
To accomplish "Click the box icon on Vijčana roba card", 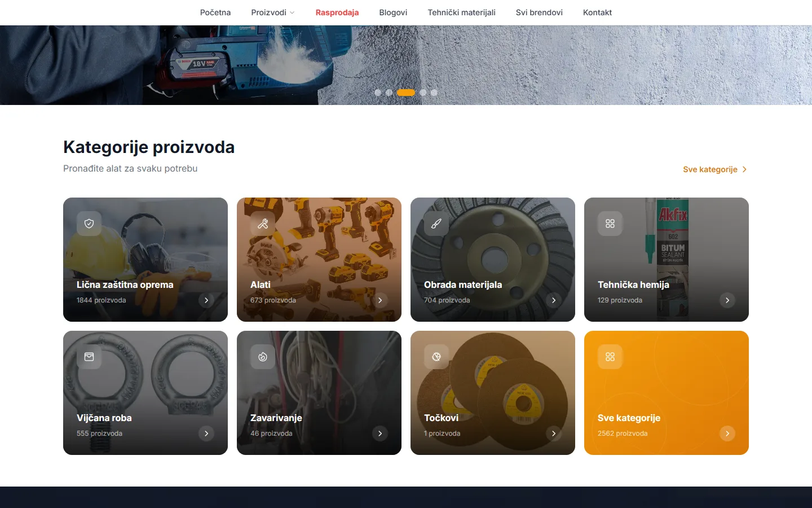I will click(x=89, y=357).
